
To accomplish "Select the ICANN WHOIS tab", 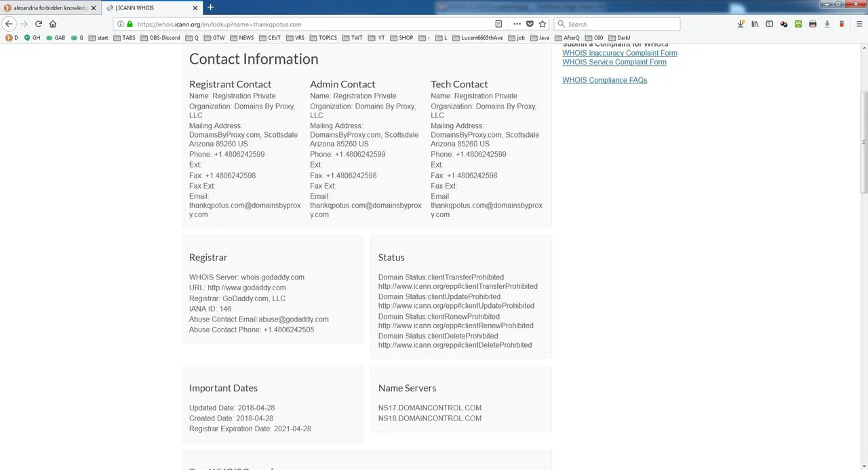I will tap(153, 7).
